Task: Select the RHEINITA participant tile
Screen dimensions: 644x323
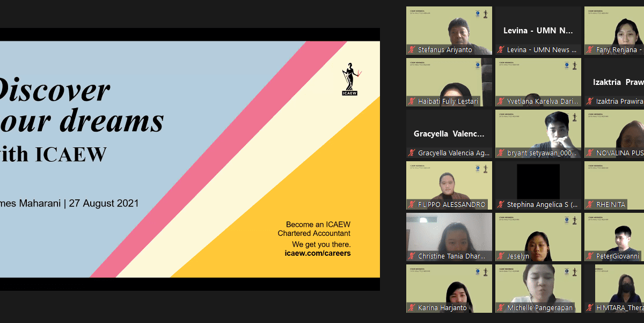Action: tap(614, 183)
